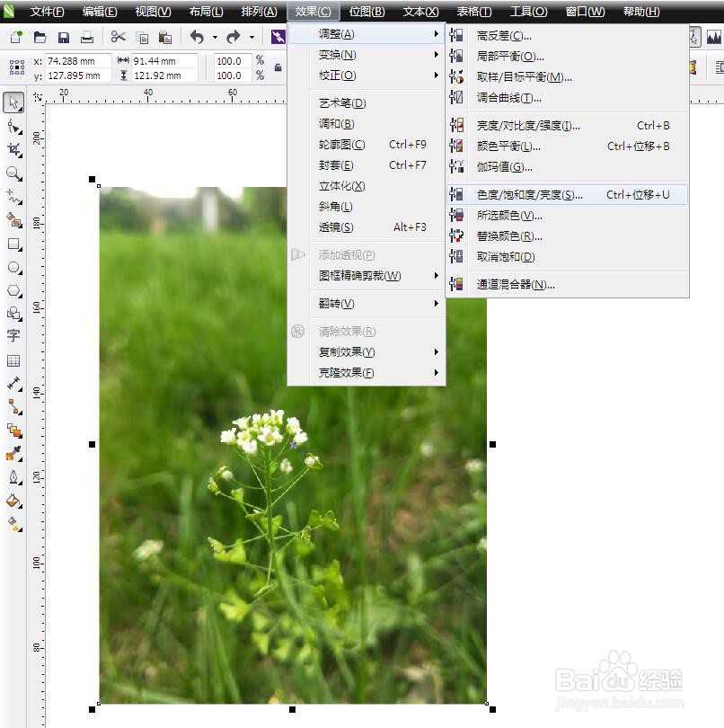The image size is (724, 728).
Task: Open the 表格 menu
Action: (473, 12)
